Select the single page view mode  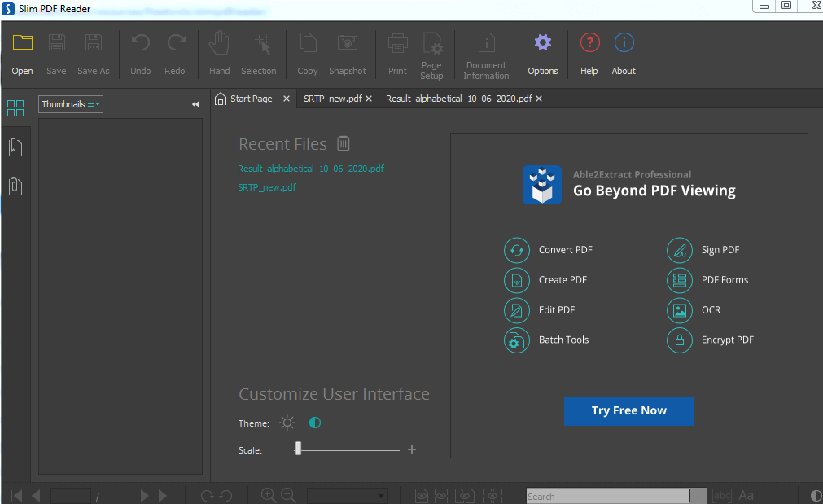422,496
